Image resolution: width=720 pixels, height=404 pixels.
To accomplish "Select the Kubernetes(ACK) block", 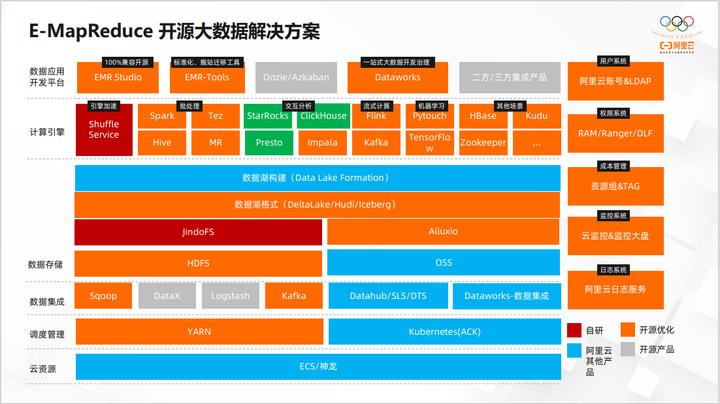I will point(444,331).
